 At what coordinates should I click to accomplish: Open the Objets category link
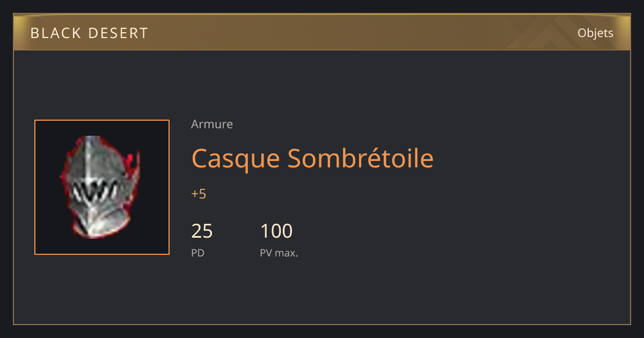coord(595,33)
